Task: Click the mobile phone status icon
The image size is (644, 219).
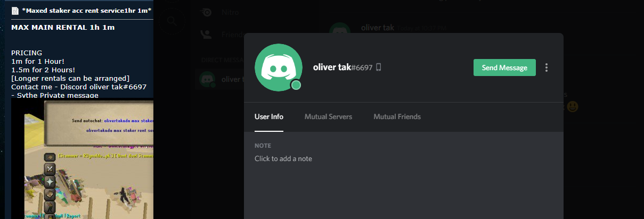Action: click(x=378, y=68)
